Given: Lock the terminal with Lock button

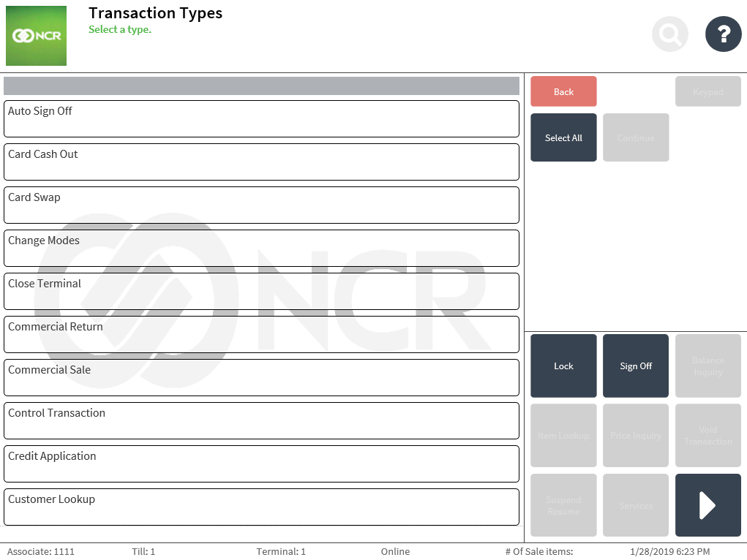Looking at the screenshot, I should [x=563, y=366].
